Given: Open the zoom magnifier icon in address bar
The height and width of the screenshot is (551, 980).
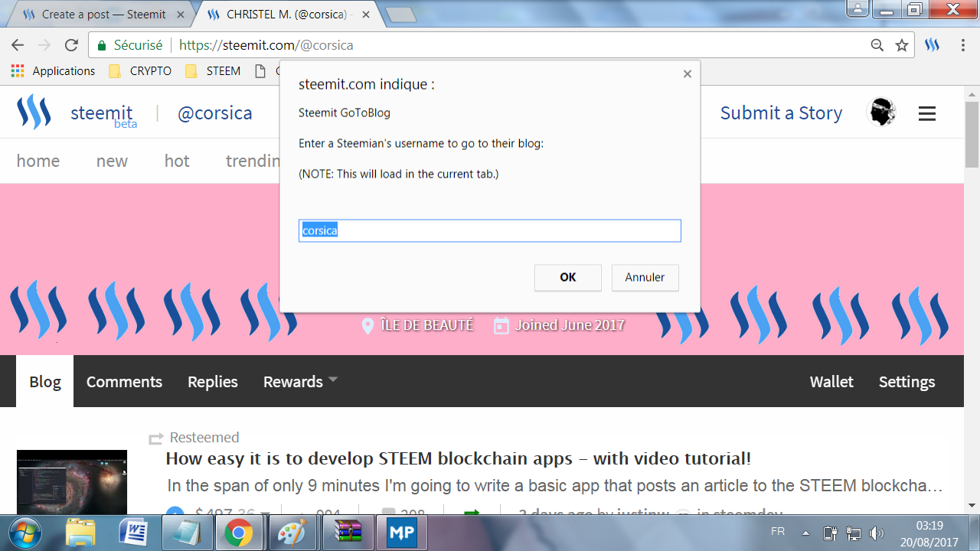Looking at the screenshot, I should (x=877, y=45).
